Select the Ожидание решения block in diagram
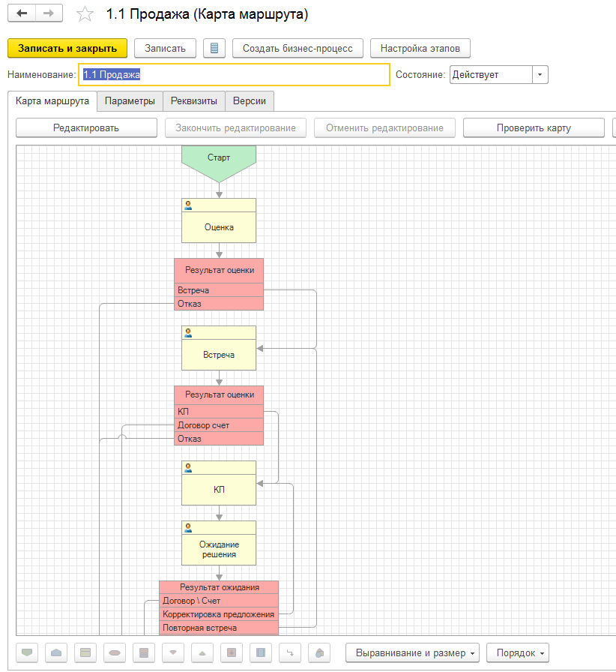This screenshot has height=672, width=616. pos(218,547)
